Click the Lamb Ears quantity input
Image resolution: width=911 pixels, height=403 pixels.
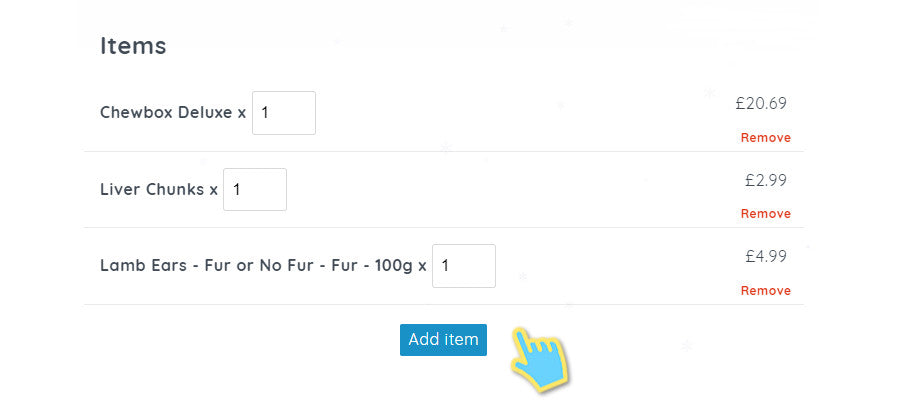(464, 266)
